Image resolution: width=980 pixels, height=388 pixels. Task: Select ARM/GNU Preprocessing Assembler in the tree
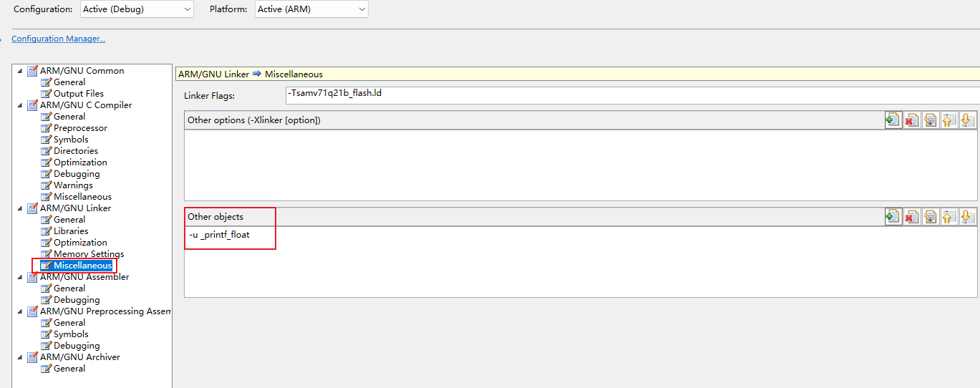pos(105,311)
